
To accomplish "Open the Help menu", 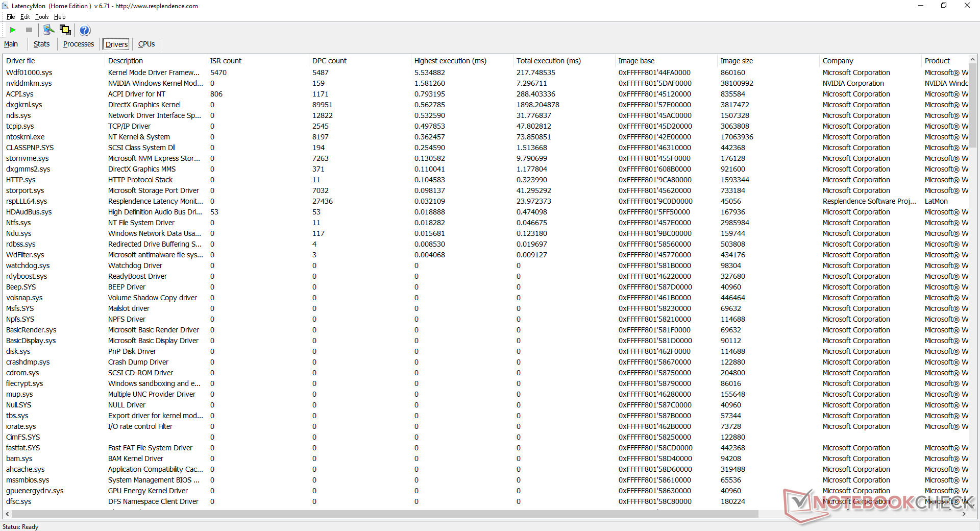I will tap(60, 17).
